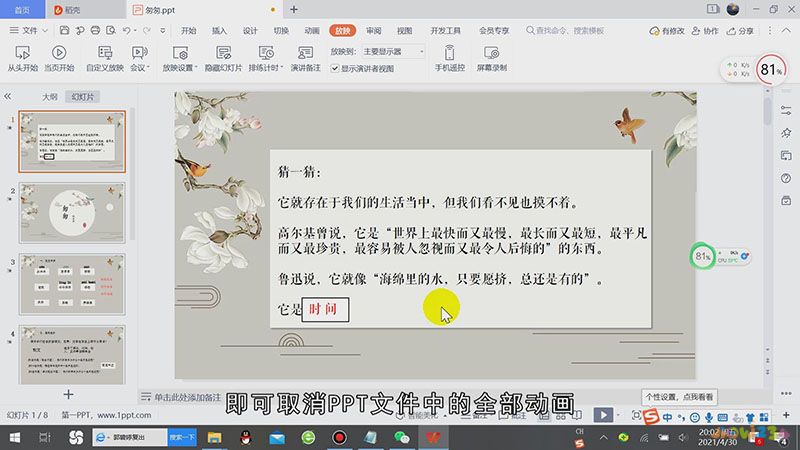Switch to 切换 ribbon tab
This screenshot has width=800, height=450.
point(281,31)
